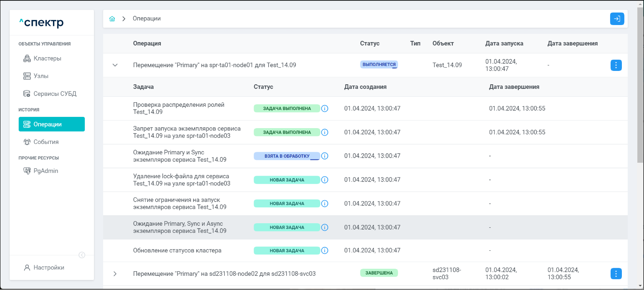Collapse the sidebar with arrow button
Image resolution: width=644 pixels, height=290 pixels.
82,255
